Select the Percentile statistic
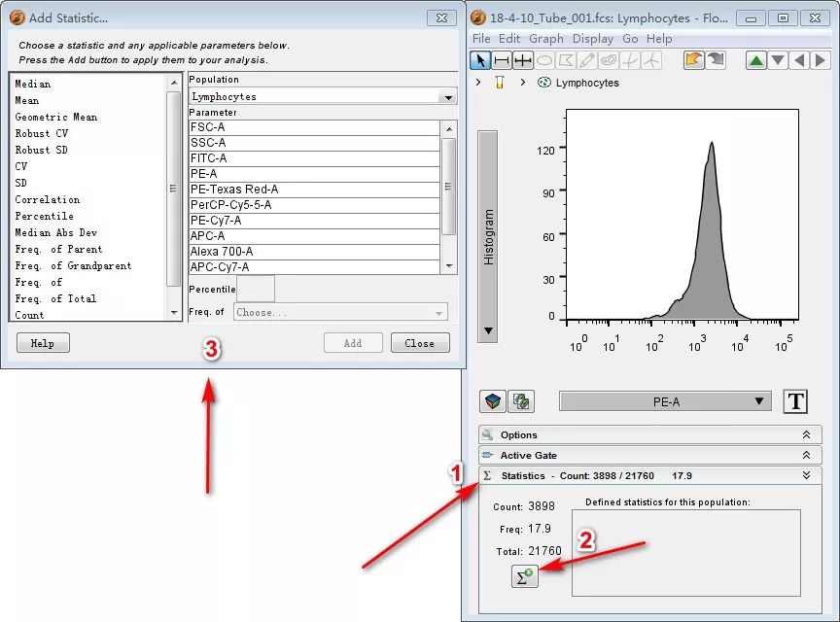 pos(45,216)
